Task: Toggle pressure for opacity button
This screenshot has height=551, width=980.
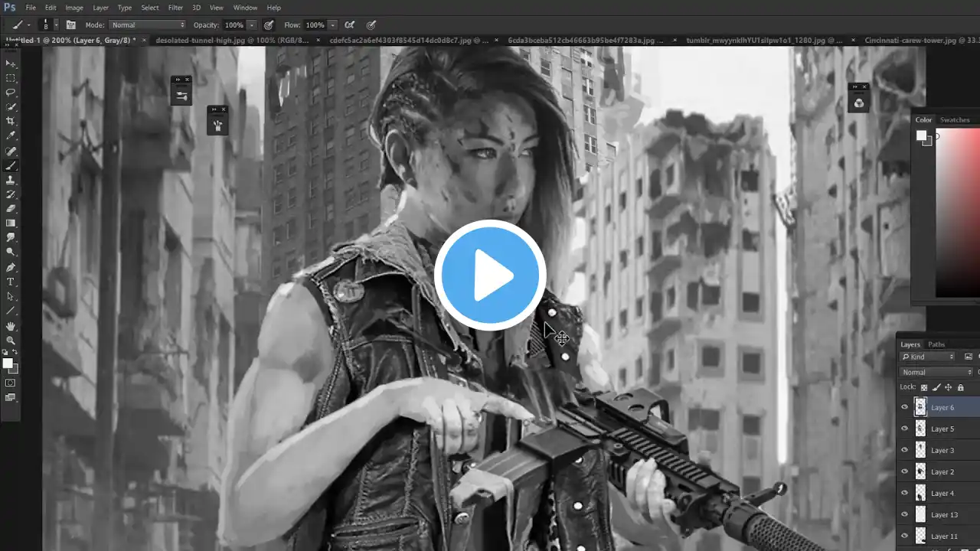Action: pos(269,25)
